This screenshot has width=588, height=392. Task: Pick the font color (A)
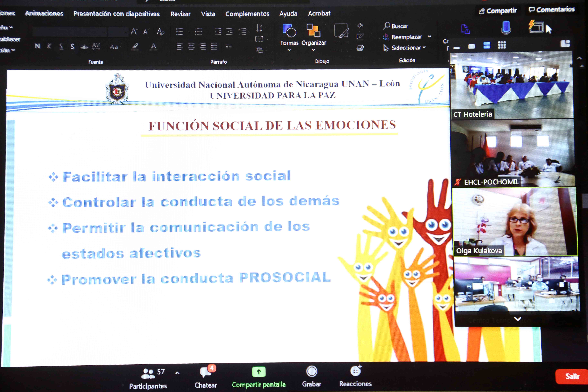(x=154, y=47)
